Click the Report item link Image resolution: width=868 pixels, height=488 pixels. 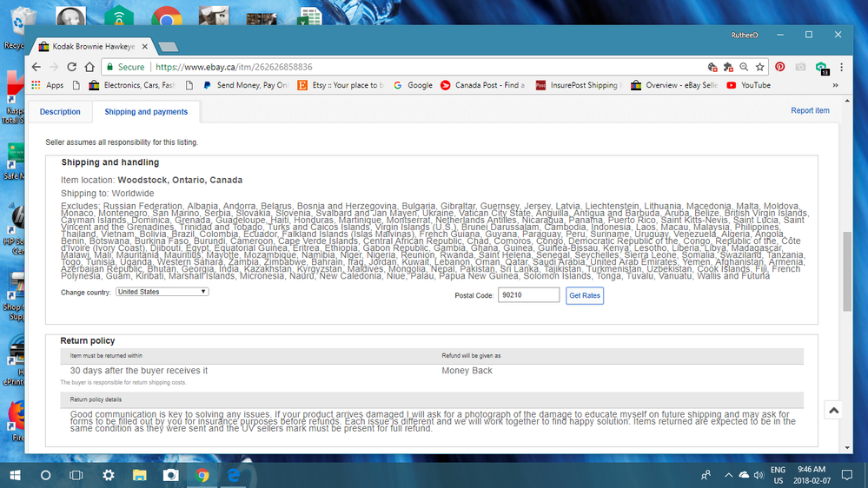(x=810, y=110)
